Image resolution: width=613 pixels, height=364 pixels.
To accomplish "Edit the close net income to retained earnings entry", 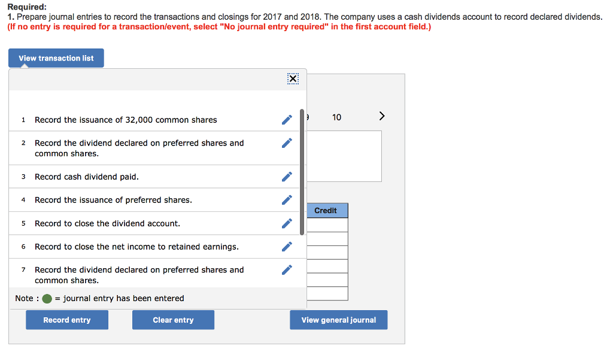I will (x=286, y=246).
